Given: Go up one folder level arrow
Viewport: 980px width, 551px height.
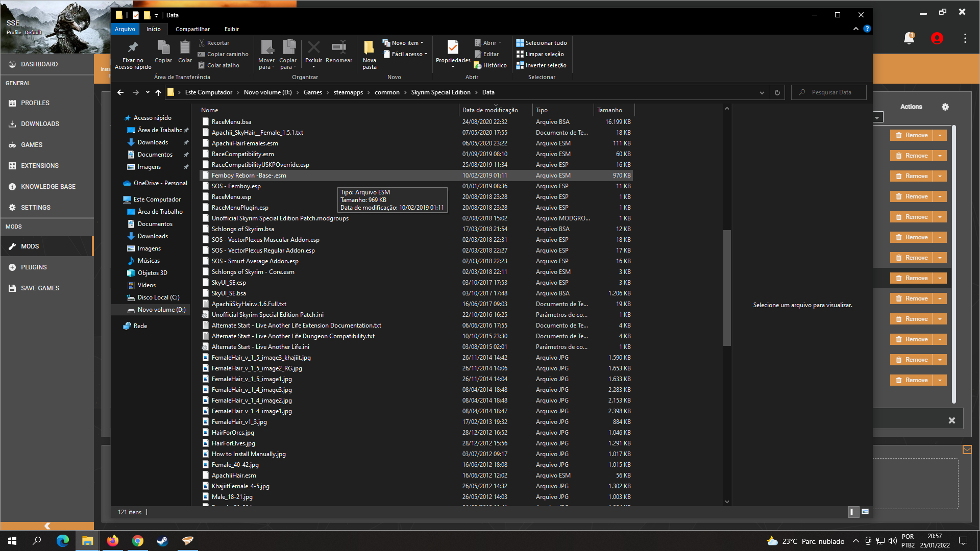Looking at the screenshot, I should pos(158,92).
